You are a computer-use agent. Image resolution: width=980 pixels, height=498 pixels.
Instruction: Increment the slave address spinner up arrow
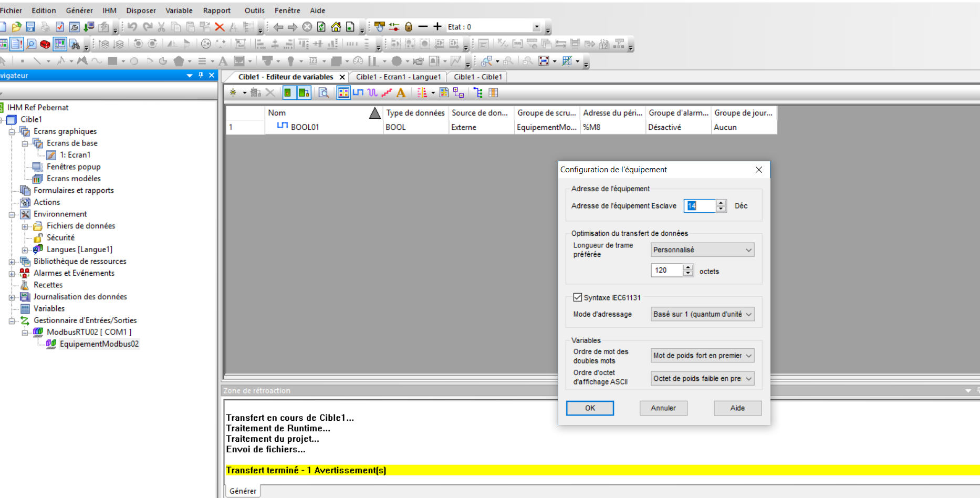point(721,203)
